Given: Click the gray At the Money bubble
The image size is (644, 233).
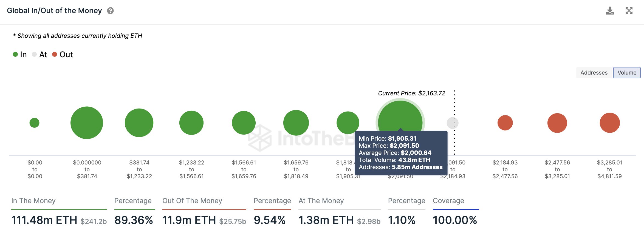Looking at the screenshot, I should (x=452, y=123).
